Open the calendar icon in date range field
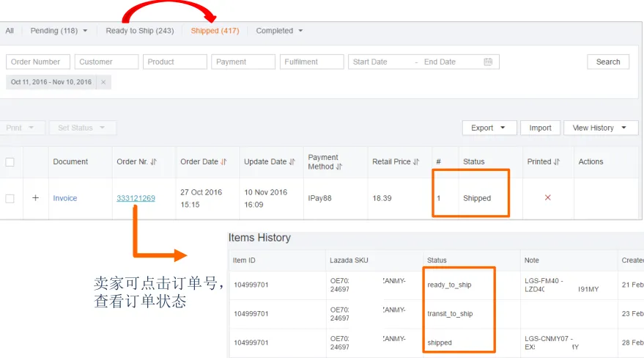 coord(488,62)
